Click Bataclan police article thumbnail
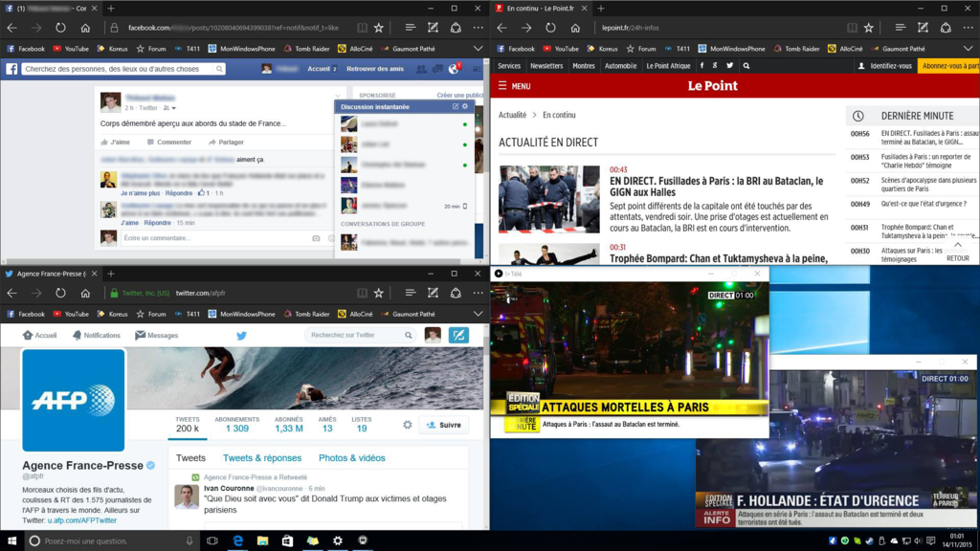Screen dimensions: 980x551 (549, 199)
